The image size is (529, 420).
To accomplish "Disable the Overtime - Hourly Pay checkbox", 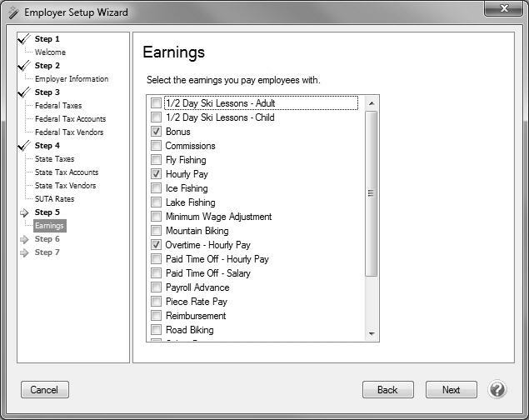I will [x=156, y=245].
